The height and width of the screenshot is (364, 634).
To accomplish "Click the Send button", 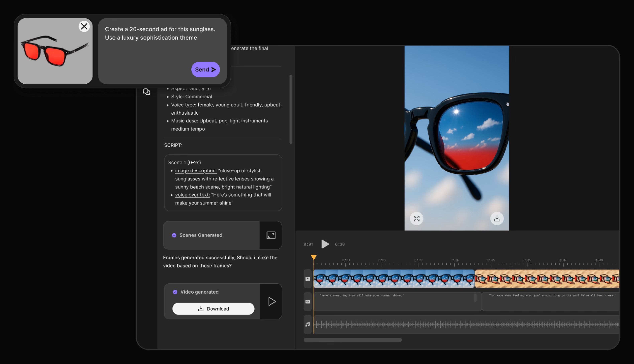I will 205,69.
